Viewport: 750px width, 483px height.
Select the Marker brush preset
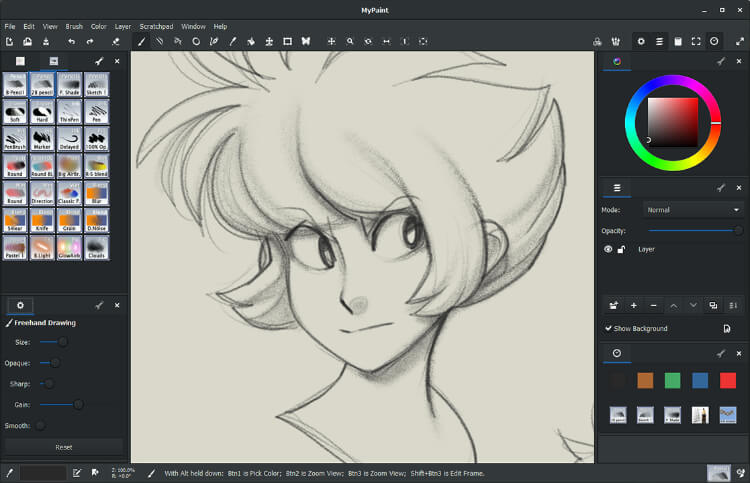43,138
